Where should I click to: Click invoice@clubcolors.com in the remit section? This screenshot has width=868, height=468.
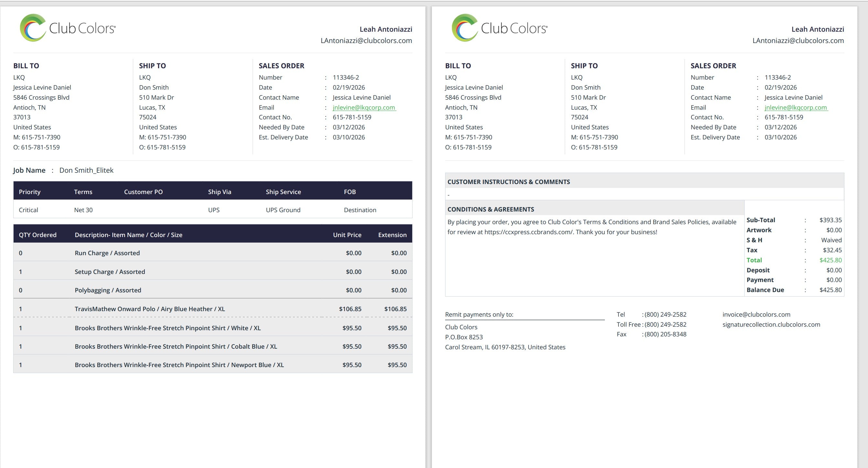point(756,314)
